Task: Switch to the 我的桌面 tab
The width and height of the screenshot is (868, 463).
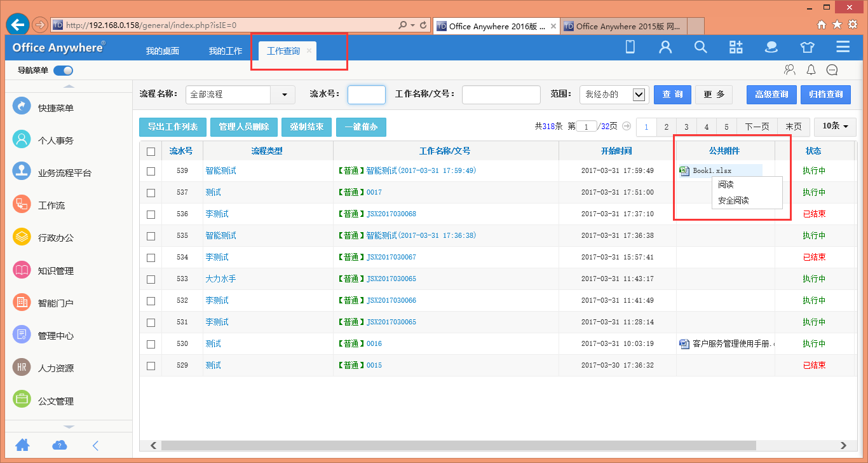Action: (x=162, y=51)
